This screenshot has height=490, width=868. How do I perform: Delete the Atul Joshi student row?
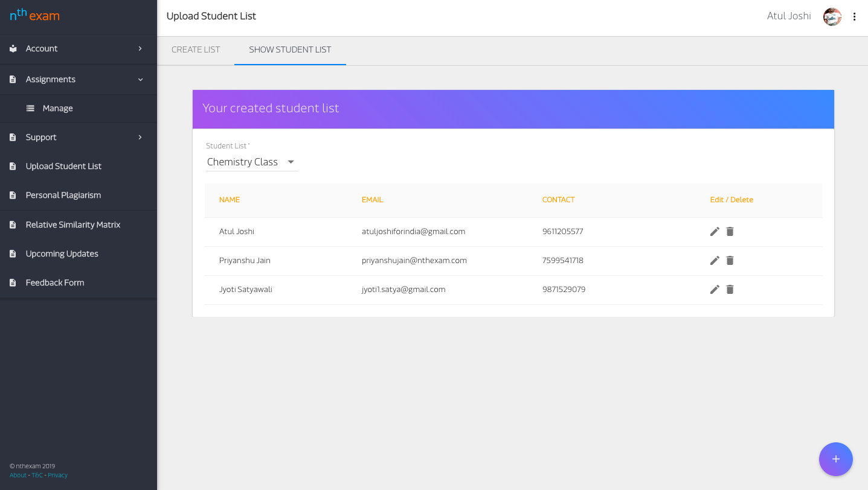point(730,232)
